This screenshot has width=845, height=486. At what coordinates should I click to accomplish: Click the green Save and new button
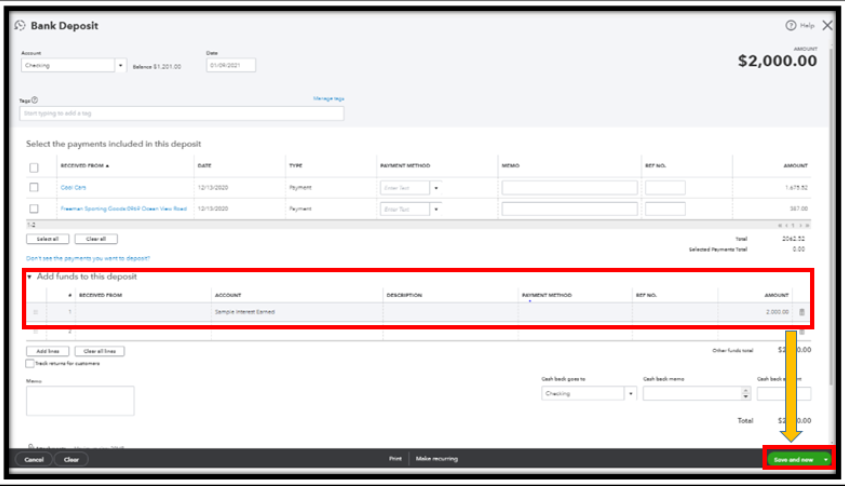click(x=793, y=460)
